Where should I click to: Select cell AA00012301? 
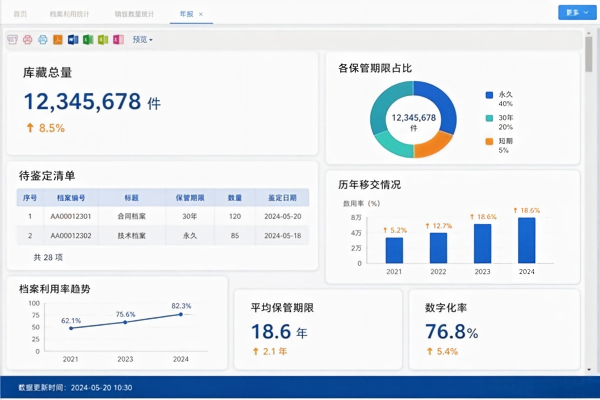[x=71, y=216]
